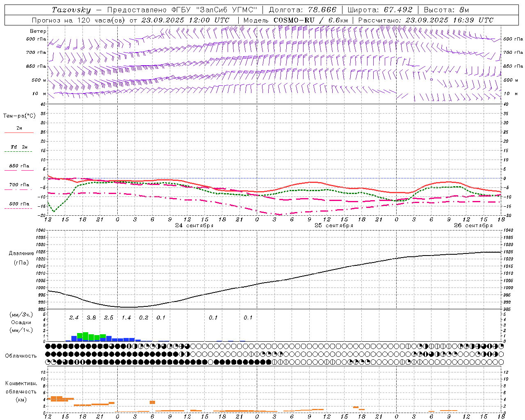Click the 500 гПа temperature legend entry
This screenshot has width=525, height=420.
[19, 204]
